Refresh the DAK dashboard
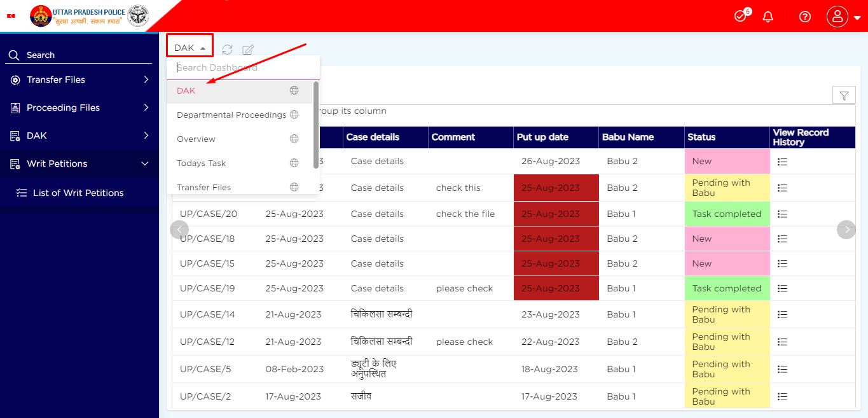This screenshot has height=418, width=868. point(227,49)
